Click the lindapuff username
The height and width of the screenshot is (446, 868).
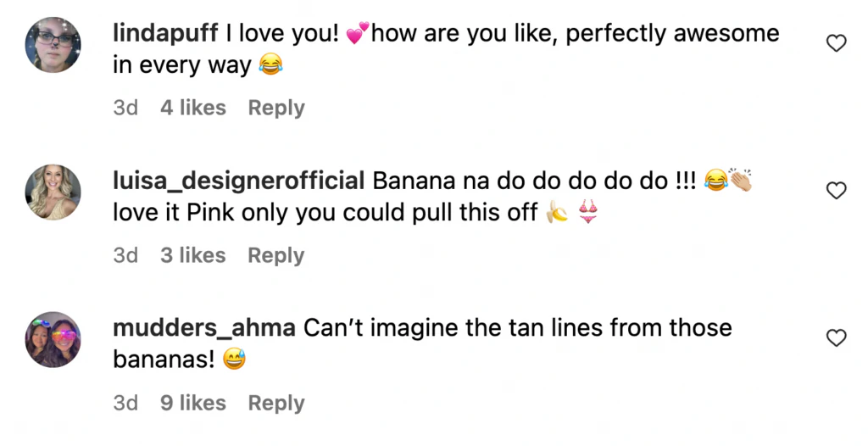[165, 34]
